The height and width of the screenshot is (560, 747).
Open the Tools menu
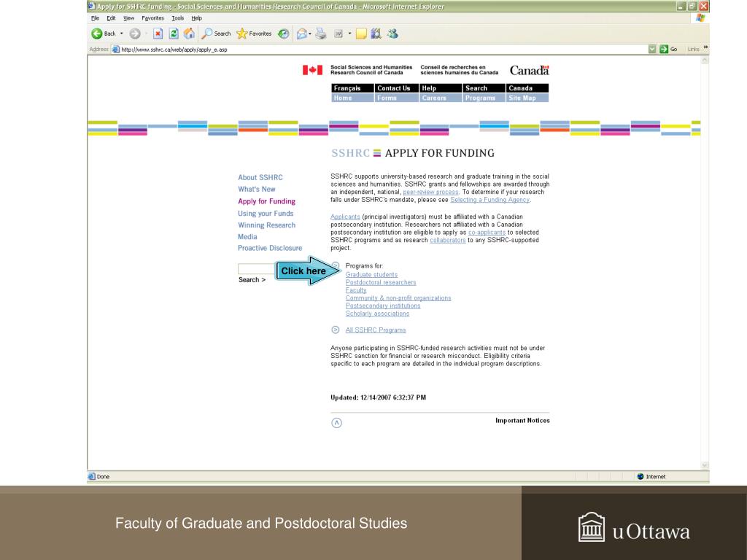178,18
